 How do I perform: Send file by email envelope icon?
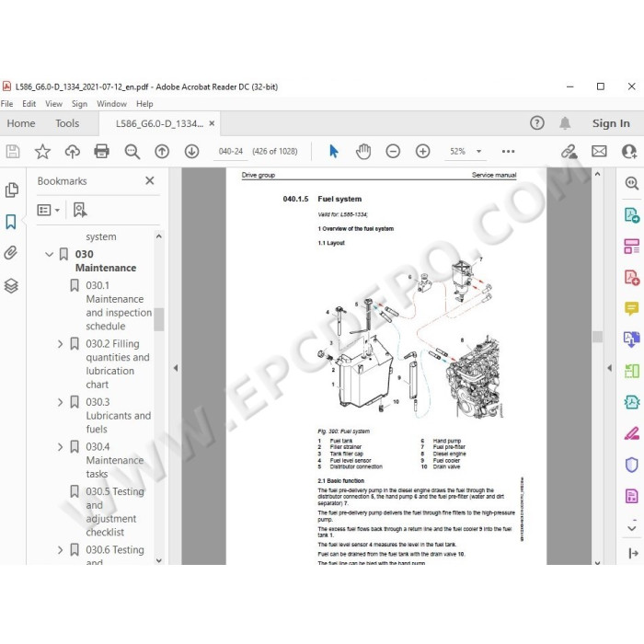(599, 152)
